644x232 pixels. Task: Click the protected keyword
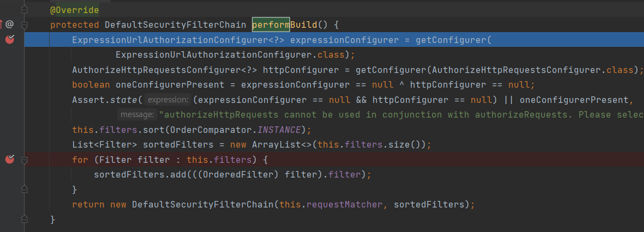[x=74, y=25]
